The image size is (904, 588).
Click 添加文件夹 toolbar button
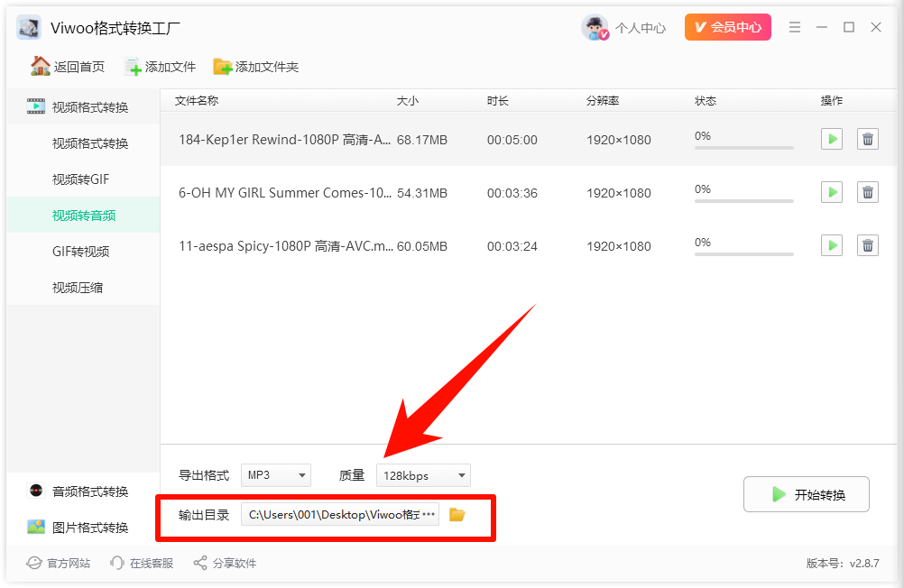(255, 67)
